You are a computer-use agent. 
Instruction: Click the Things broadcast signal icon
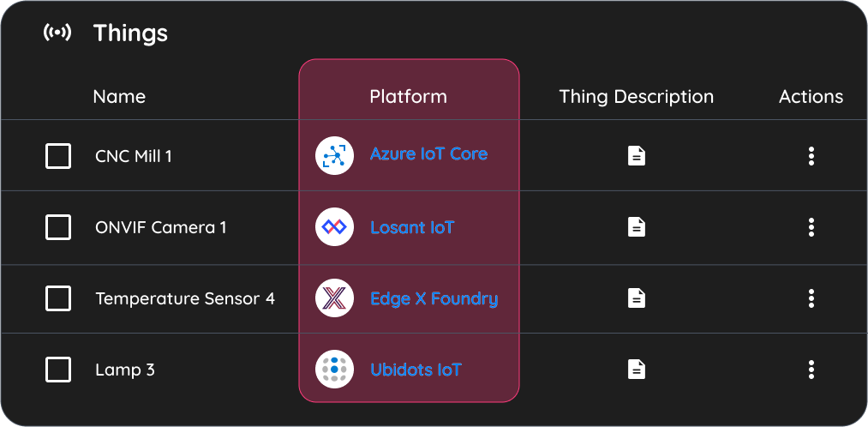coord(57,33)
